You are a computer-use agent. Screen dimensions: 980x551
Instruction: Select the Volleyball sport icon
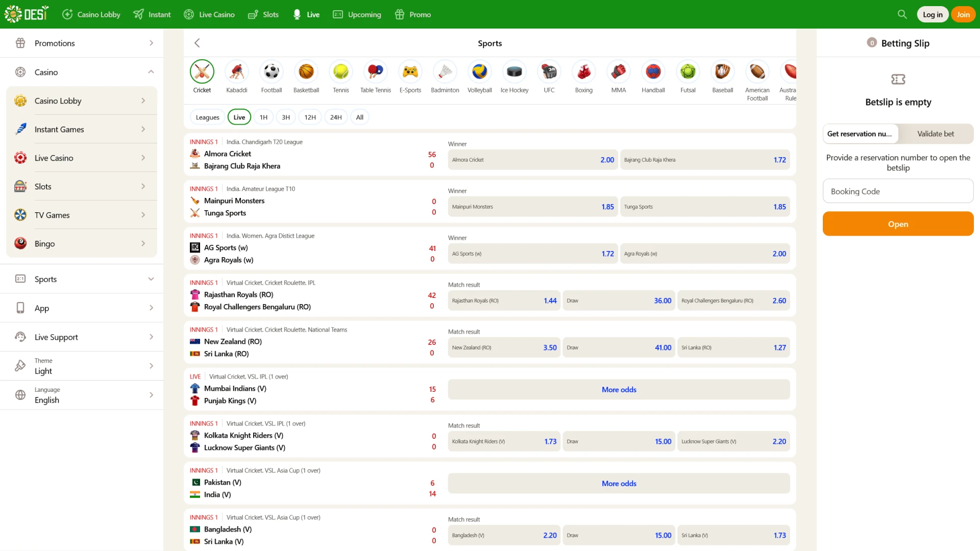pos(479,72)
